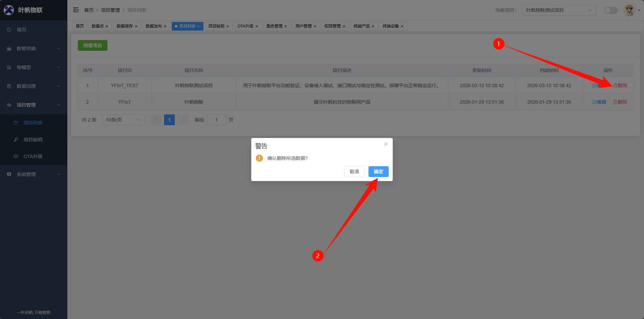The width and height of the screenshot is (644, 319).
Task: Open 项目秘钥 in the sidebar
Action: [33, 140]
